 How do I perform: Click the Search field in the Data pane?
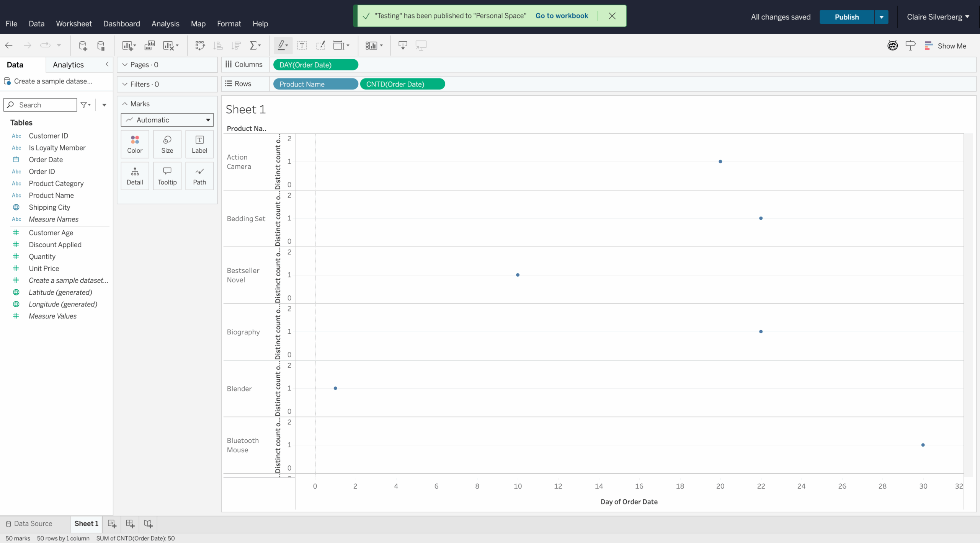[x=40, y=104]
